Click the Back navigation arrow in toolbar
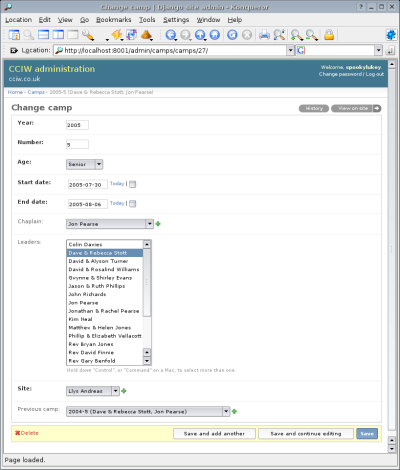 tap(170, 35)
